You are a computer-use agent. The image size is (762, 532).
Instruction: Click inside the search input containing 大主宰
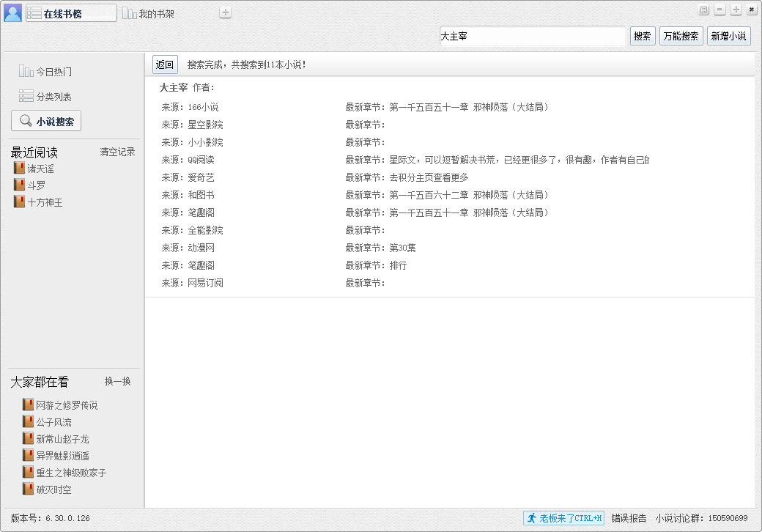(533, 35)
